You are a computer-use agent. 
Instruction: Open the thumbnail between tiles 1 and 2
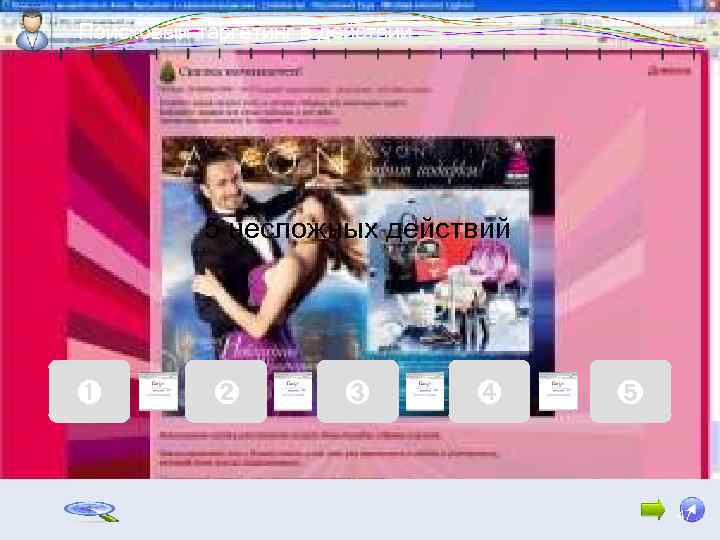[158, 392]
